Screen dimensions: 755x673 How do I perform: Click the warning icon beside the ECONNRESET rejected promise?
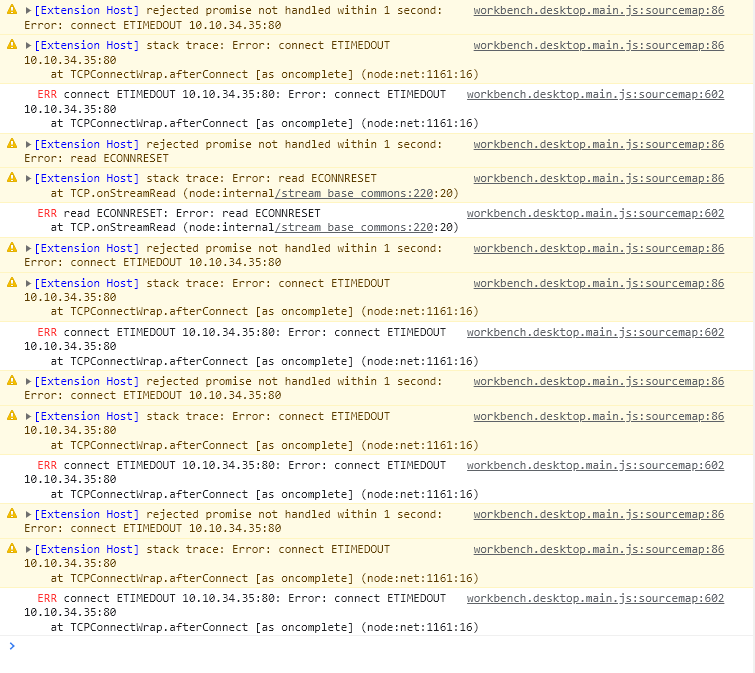tap(12, 144)
